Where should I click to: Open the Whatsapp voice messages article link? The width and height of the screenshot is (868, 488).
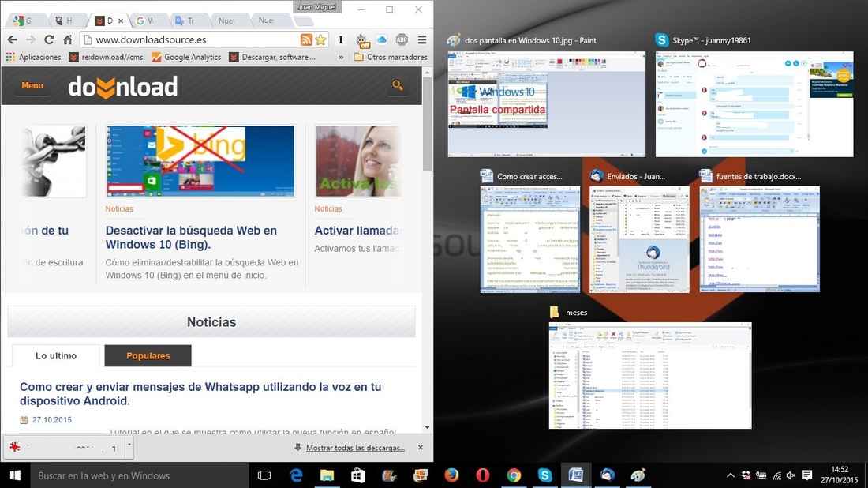pos(200,393)
